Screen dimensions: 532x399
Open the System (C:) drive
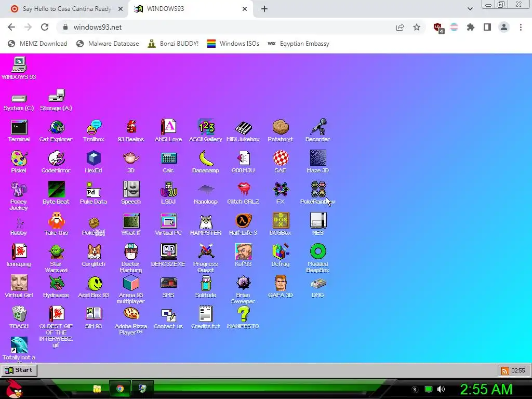coord(19,102)
